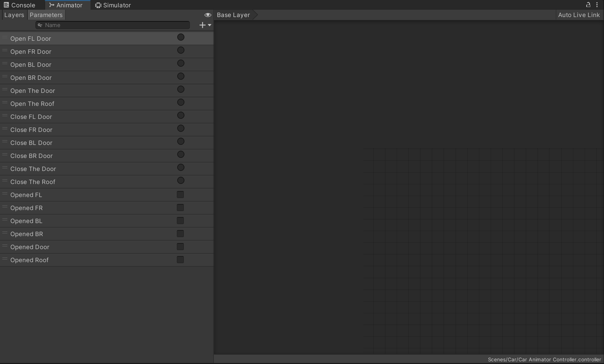Toggle the Opened Door parameter checkbox
Image resolution: width=604 pixels, height=364 pixels.
(x=180, y=246)
